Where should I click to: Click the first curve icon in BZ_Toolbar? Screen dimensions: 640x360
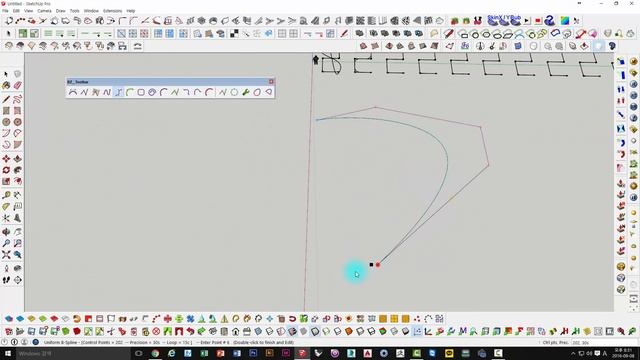pos(73,93)
